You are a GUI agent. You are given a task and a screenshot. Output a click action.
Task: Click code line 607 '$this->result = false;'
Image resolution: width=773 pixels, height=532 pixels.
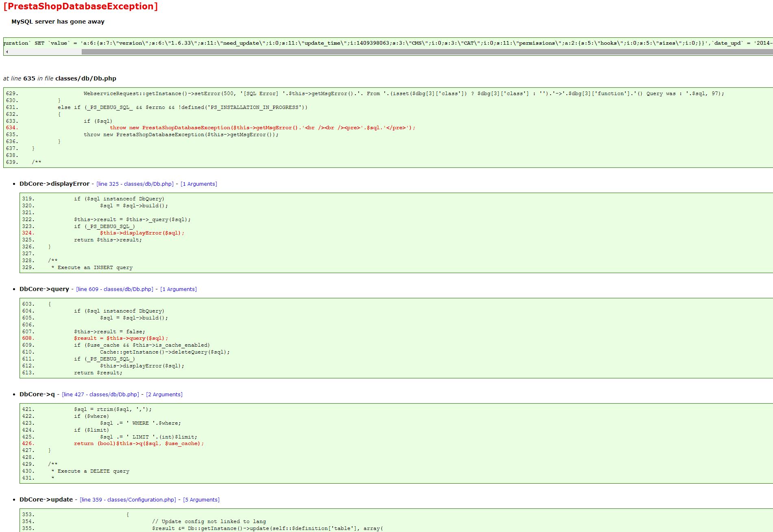pos(109,332)
